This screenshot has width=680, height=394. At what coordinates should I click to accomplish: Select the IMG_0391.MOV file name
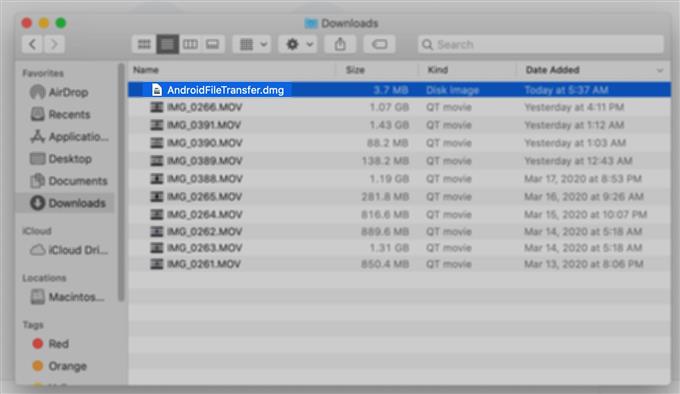point(204,125)
